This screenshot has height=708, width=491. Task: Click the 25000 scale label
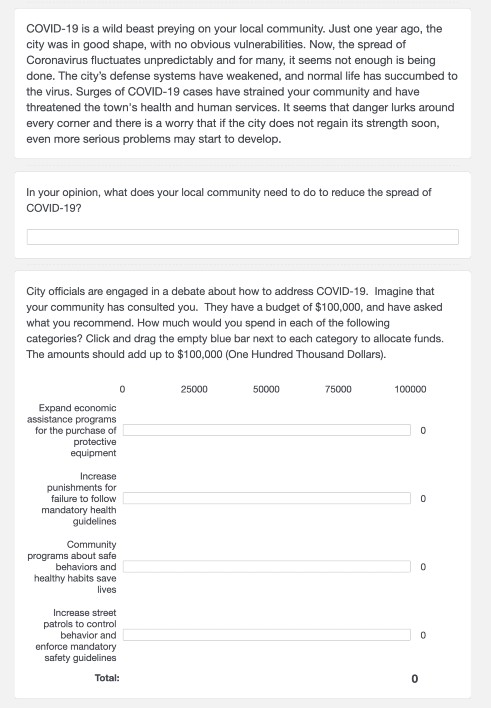194,389
